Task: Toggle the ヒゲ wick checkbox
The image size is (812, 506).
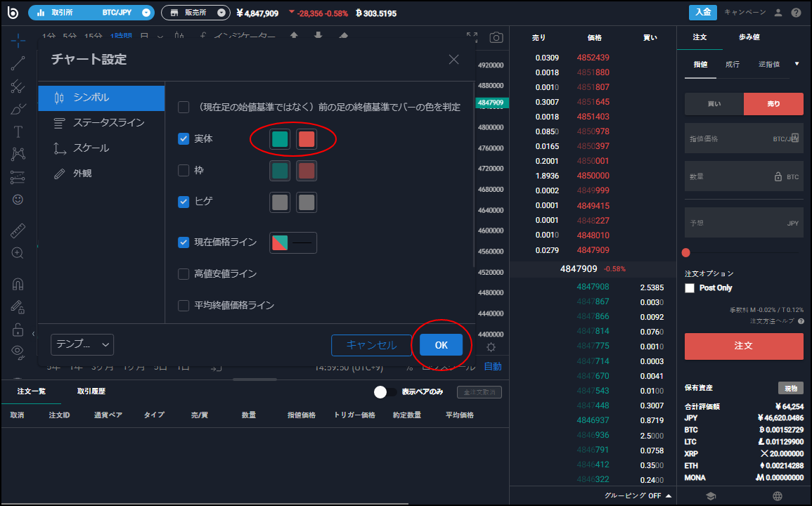Action: [183, 201]
